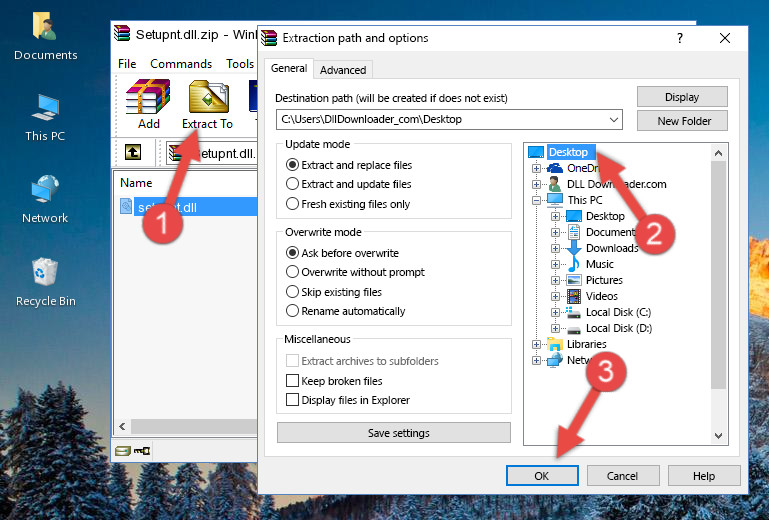The image size is (769, 520).
Task: Select Local Disk (D:) in folder tree
Action: pyautogui.click(x=619, y=328)
